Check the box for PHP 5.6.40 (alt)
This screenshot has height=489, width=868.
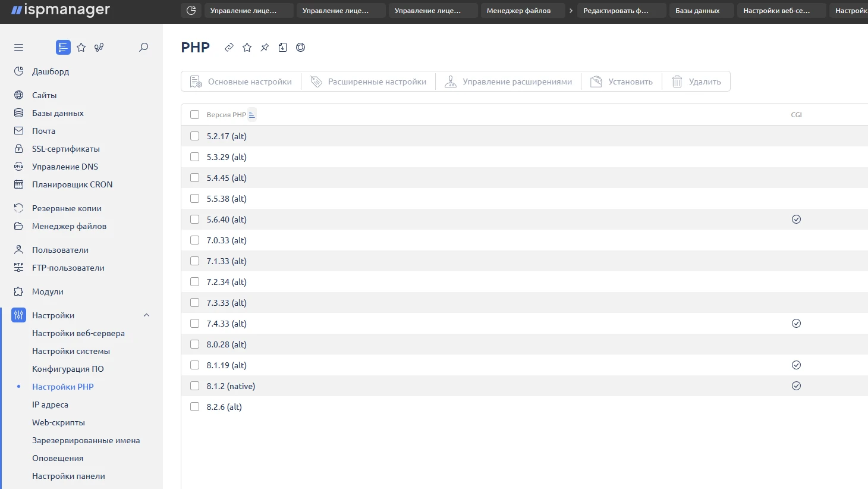pyautogui.click(x=194, y=220)
